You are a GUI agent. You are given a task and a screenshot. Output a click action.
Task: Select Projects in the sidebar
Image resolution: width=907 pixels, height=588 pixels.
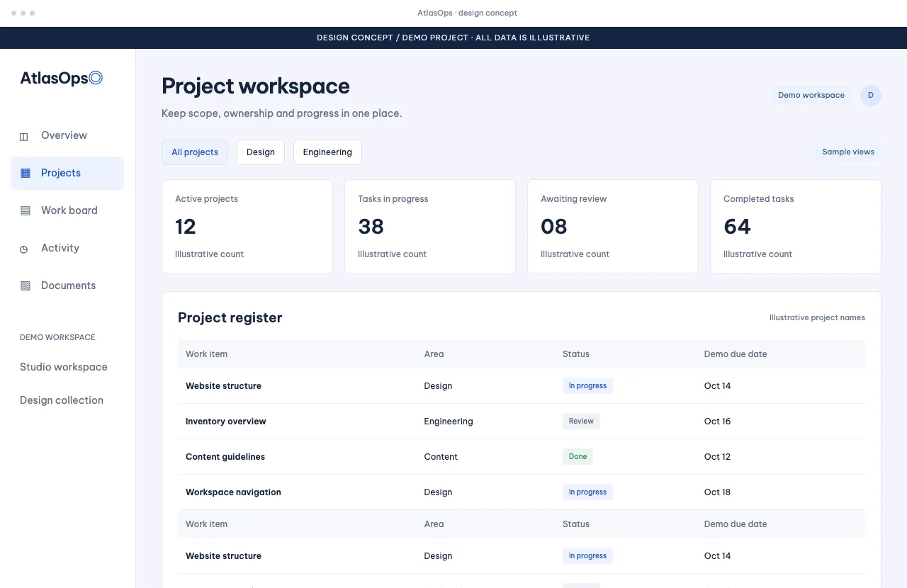point(67,173)
